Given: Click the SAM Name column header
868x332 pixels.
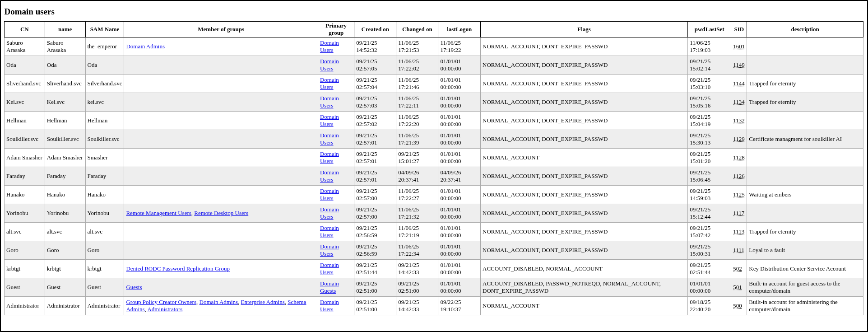Looking at the screenshot, I should [x=104, y=29].
